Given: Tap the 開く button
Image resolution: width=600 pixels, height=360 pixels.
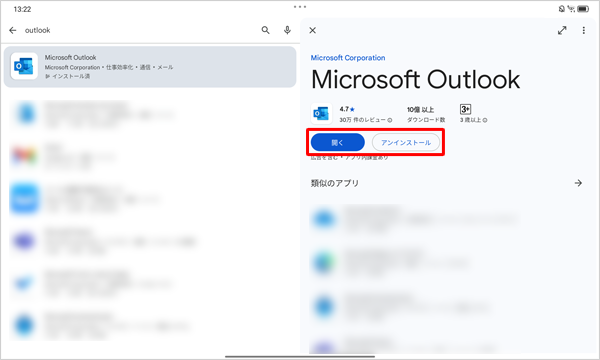Looking at the screenshot, I should point(338,142).
